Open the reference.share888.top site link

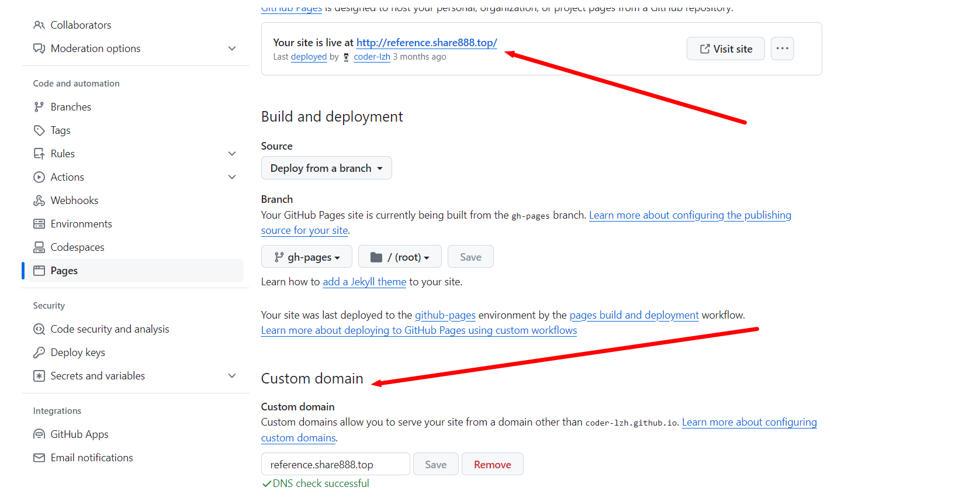[x=427, y=43]
